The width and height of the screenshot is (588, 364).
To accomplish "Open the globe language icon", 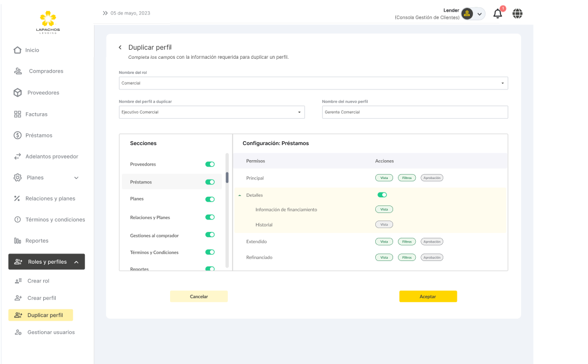I will click(517, 14).
